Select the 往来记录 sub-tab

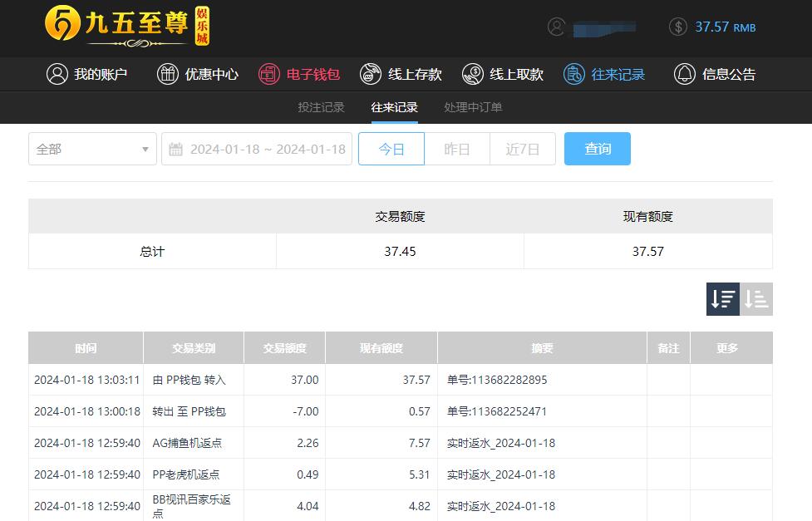395,107
